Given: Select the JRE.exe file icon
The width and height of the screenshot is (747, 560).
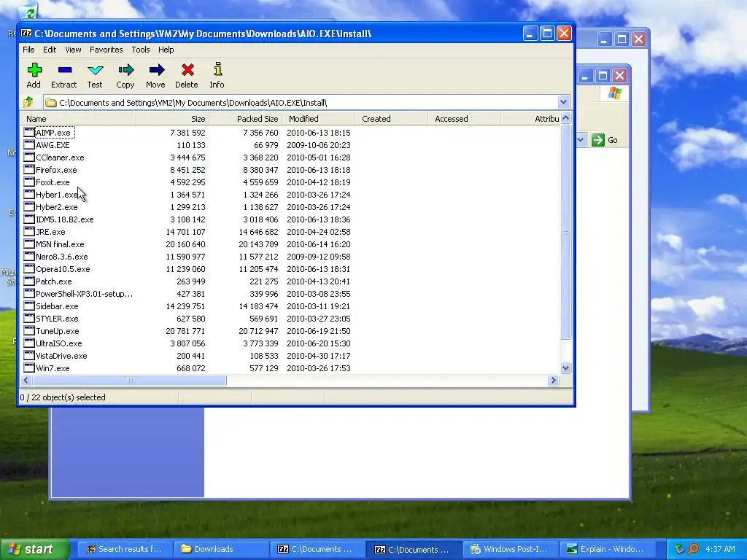Looking at the screenshot, I should click(29, 231).
